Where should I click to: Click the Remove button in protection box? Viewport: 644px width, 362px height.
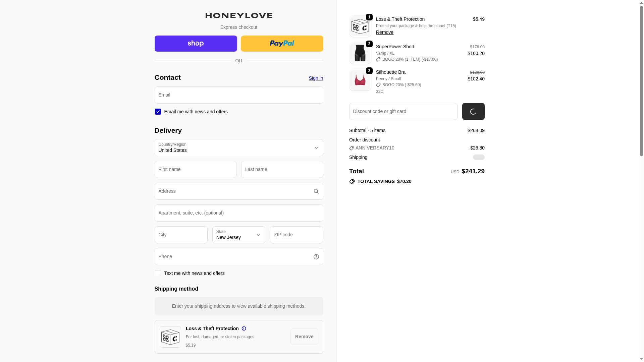click(304, 337)
